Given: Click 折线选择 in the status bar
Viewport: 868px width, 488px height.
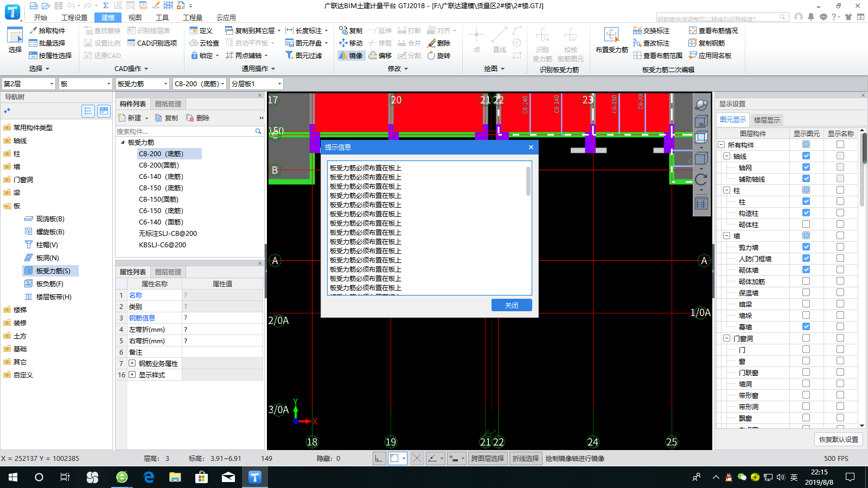Looking at the screenshot, I should (526, 459).
